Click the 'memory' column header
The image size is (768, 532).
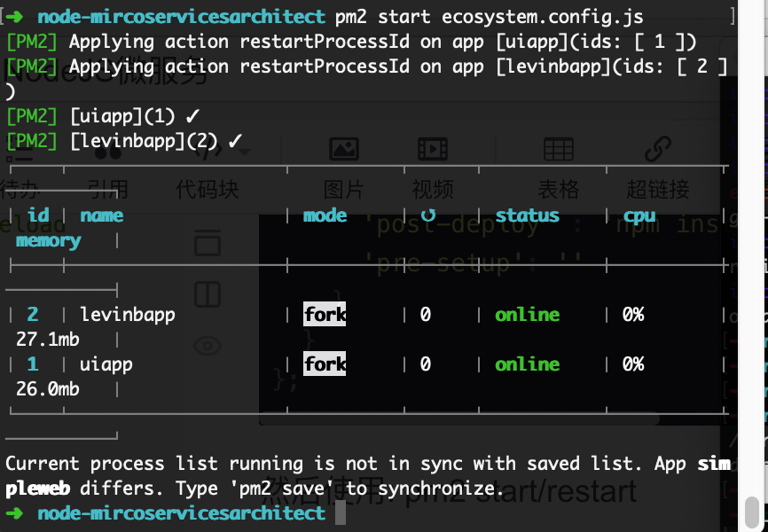click(x=48, y=241)
